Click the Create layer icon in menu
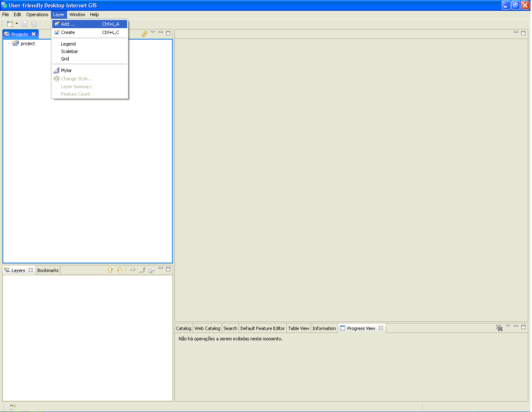 pyautogui.click(x=57, y=32)
